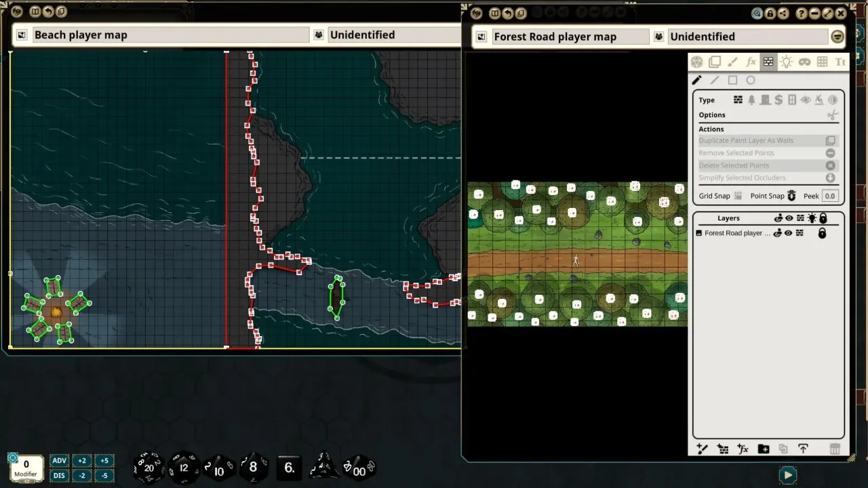Image resolution: width=868 pixels, height=488 pixels.
Task: Roll the d20 die
Action: [x=149, y=467]
